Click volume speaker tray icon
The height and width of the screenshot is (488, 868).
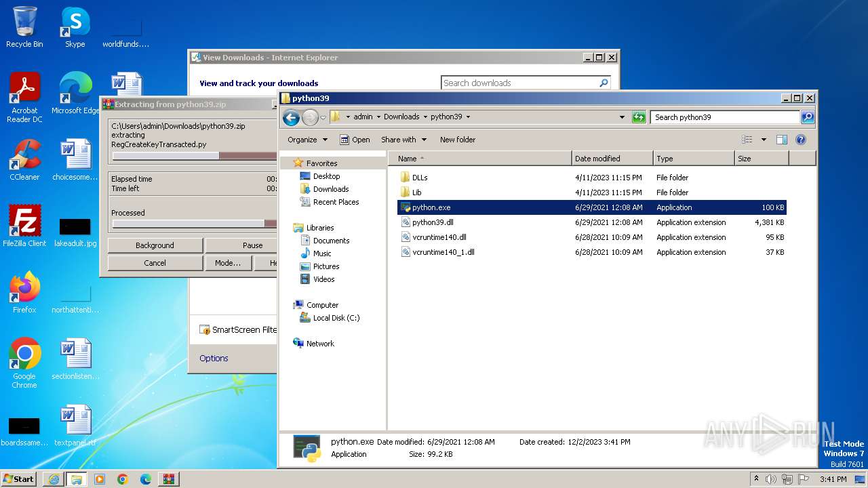pos(771,479)
